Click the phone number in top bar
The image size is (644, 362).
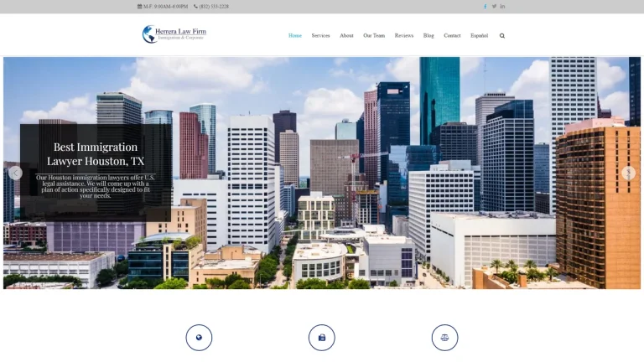click(x=214, y=7)
